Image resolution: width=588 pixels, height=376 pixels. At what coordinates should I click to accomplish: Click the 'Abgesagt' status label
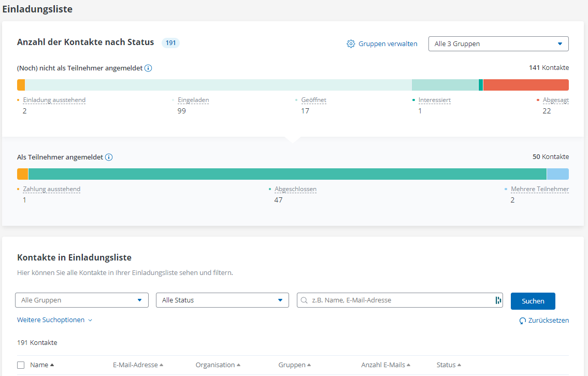(555, 100)
